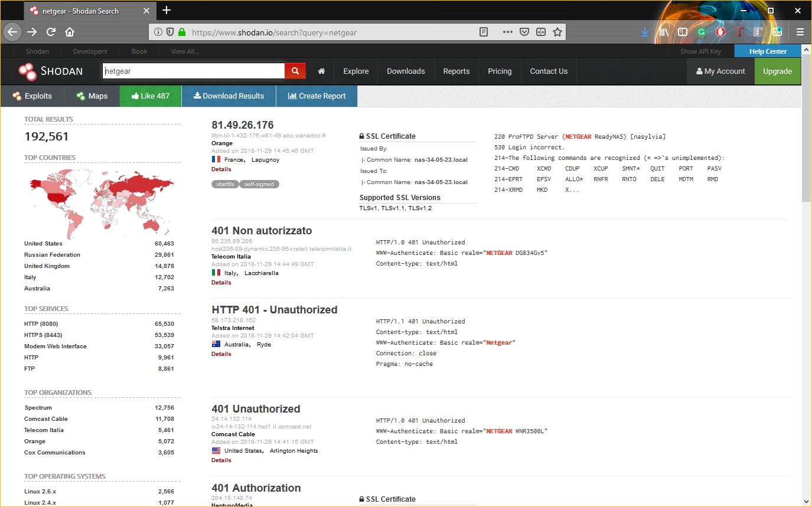Screen dimensions: 812x507
Task: Open tracking protection shield icon
Action: (x=169, y=32)
